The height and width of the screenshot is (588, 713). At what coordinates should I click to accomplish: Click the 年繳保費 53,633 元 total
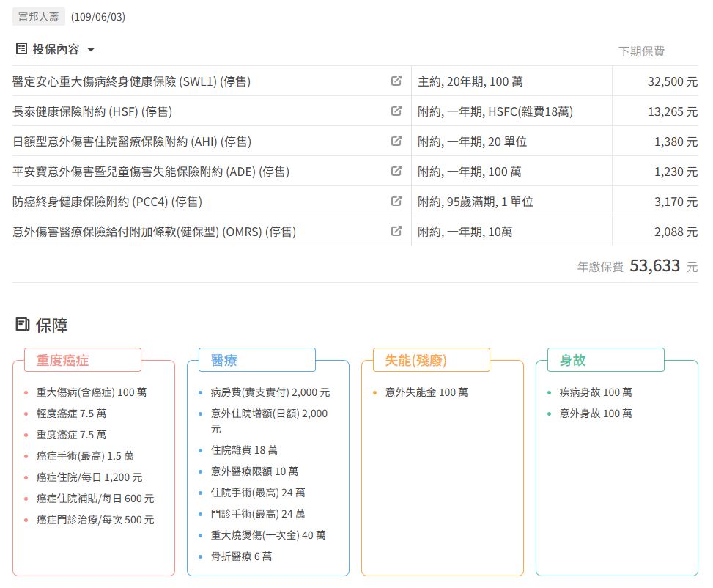pos(638,266)
